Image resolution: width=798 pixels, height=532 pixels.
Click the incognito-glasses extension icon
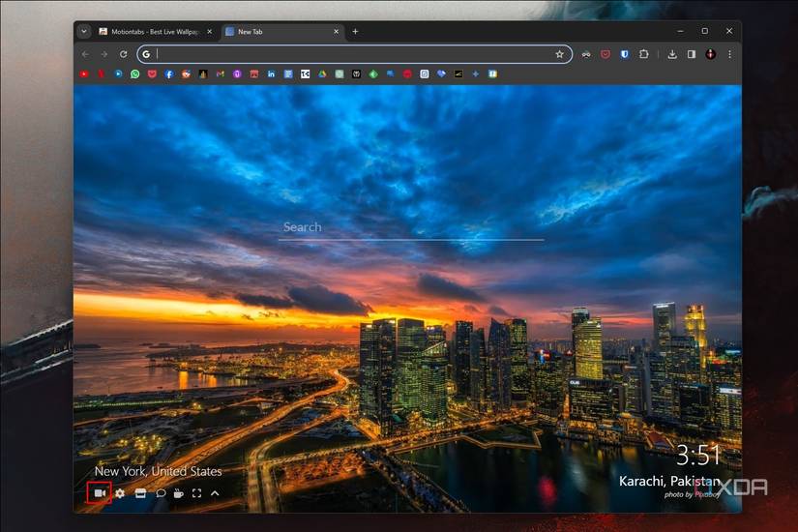point(586,54)
